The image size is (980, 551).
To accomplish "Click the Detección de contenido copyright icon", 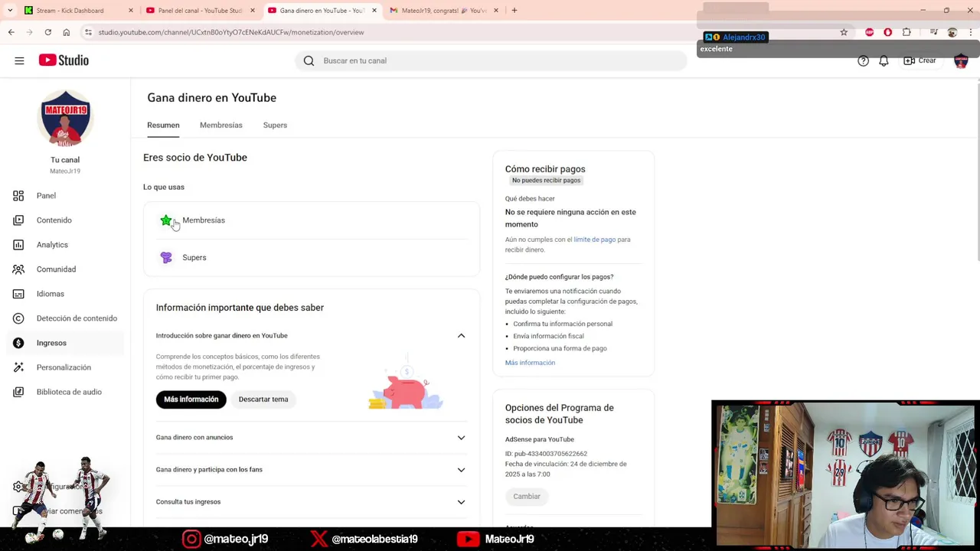I will [18, 318].
